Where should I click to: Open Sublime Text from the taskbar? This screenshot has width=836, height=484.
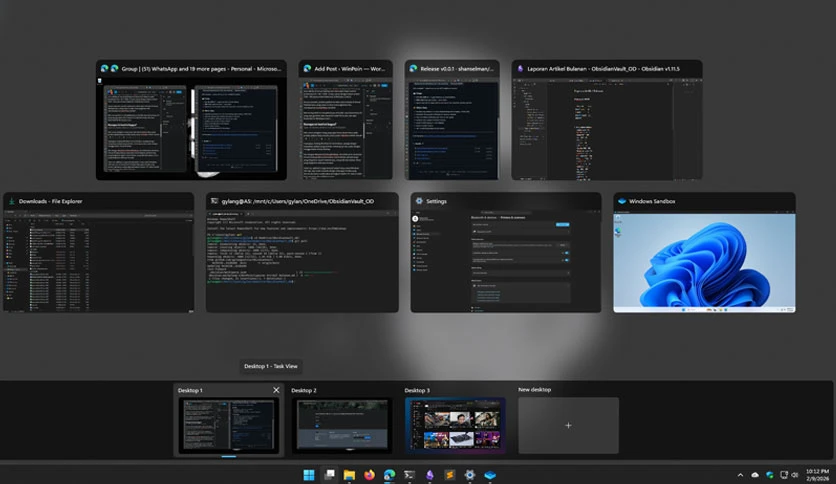449,474
